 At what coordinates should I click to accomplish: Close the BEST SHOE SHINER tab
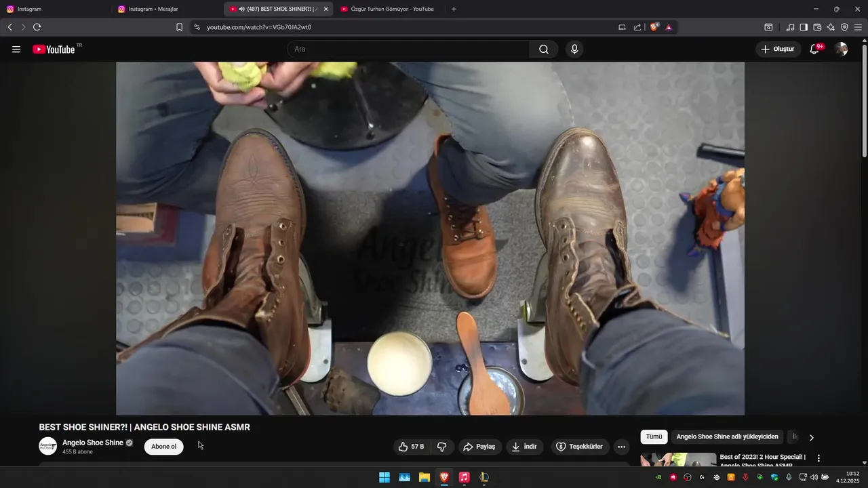coord(325,9)
